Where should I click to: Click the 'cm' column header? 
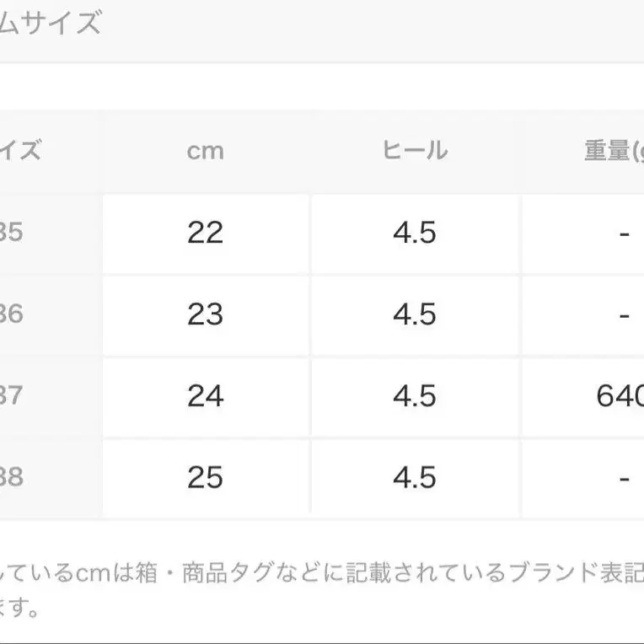click(x=205, y=151)
